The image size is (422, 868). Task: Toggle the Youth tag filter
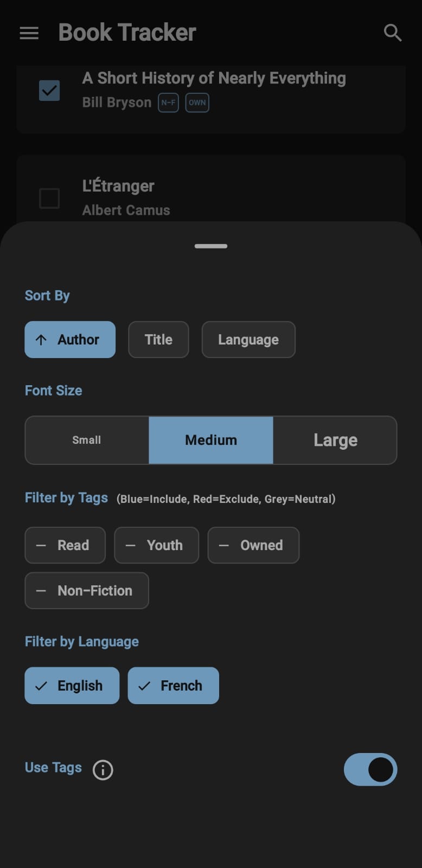156,545
